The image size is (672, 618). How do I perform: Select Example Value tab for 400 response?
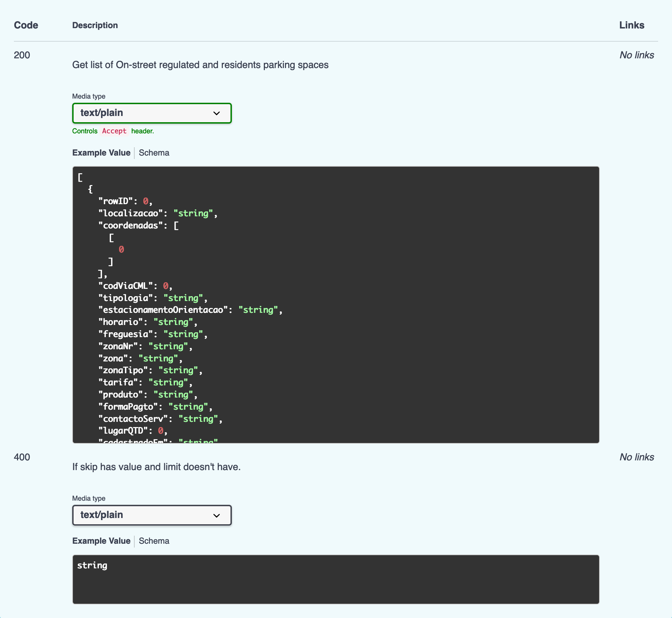tap(101, 541)
